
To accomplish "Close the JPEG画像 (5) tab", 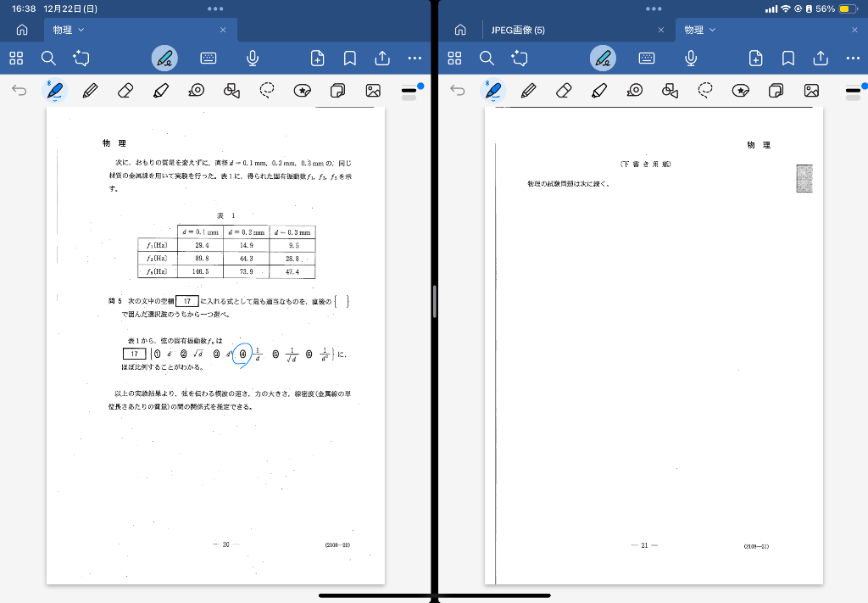I will tap(661, 30).
